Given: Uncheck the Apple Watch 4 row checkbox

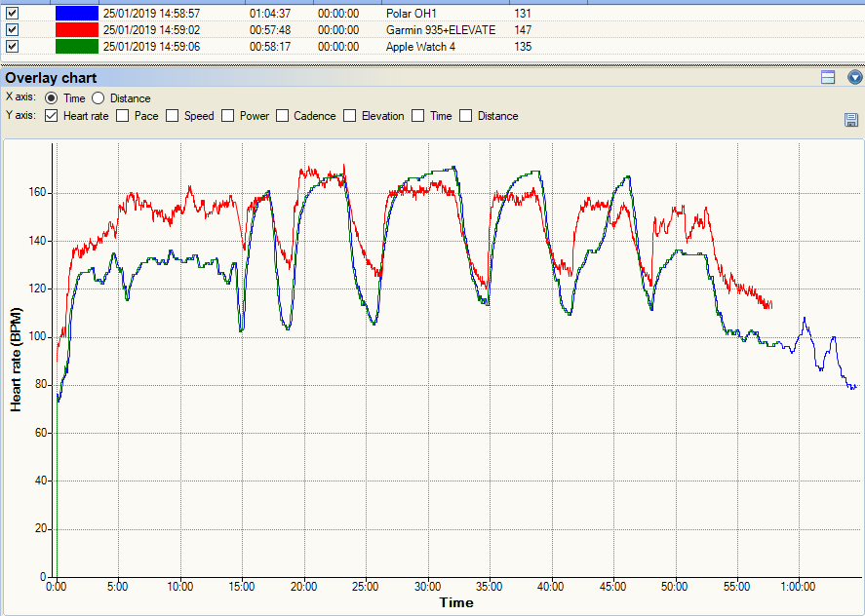Looking at the screenshot, I should coord(12,47).
